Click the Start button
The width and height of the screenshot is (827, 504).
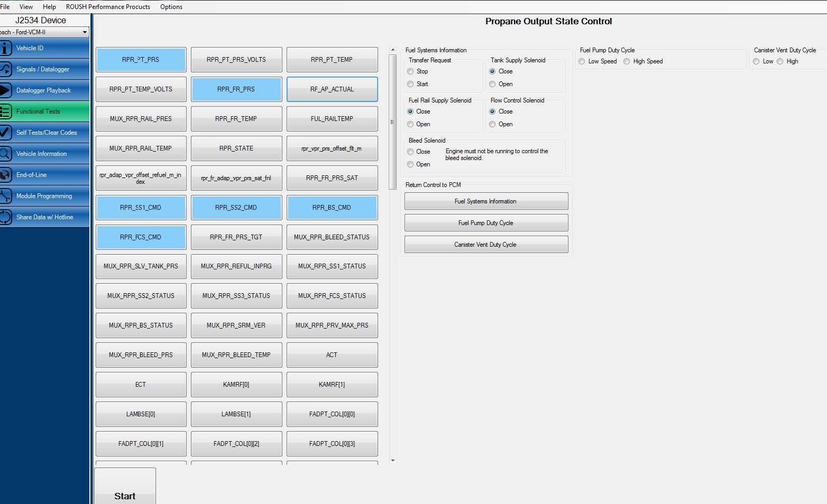[x=125, y=496]
